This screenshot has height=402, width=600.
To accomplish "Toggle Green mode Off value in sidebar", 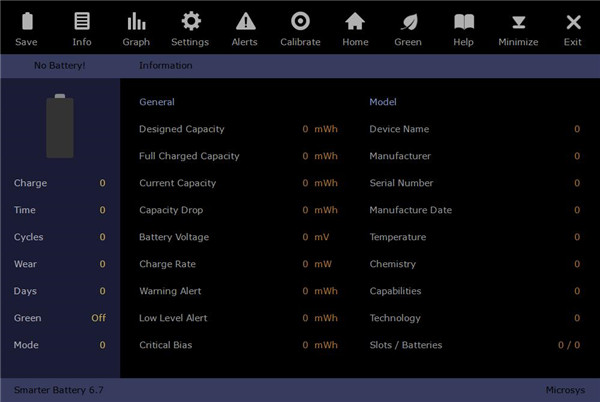I will coord(99,318).
